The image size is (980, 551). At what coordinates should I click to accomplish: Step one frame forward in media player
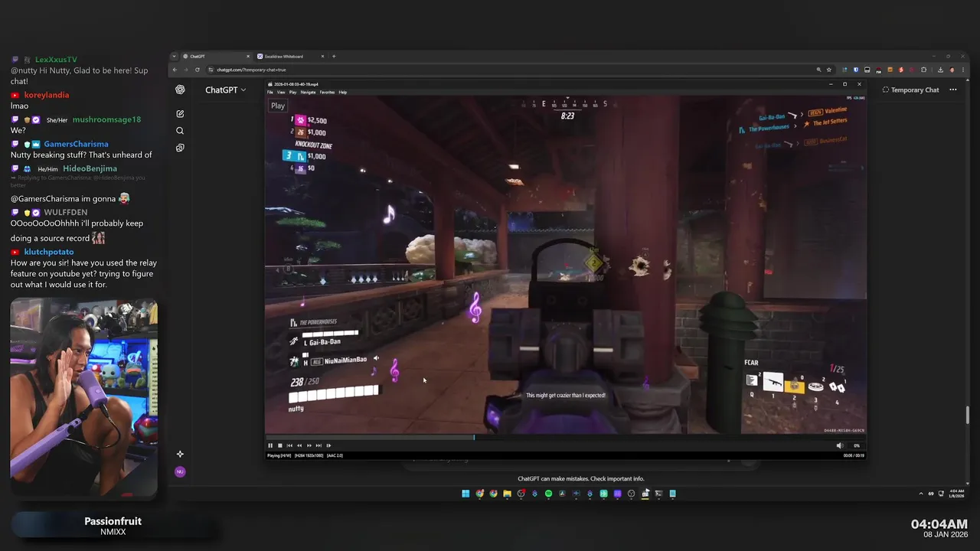tap(328, 445)
